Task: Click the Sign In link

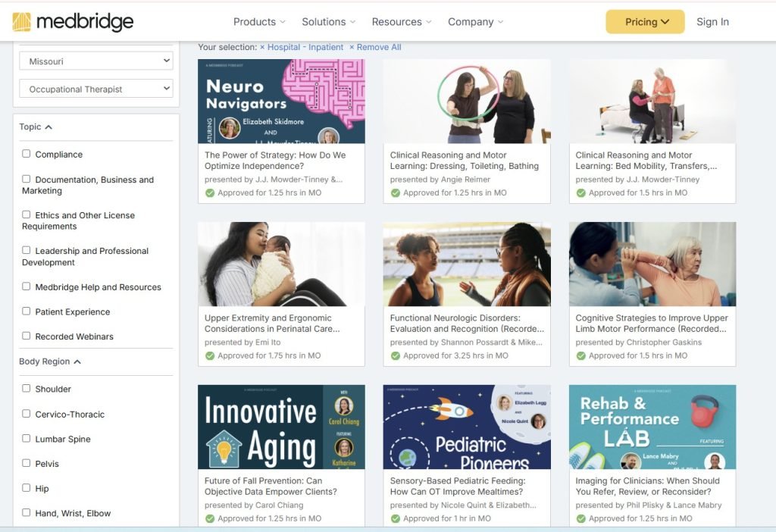Action: click(712, 22)
